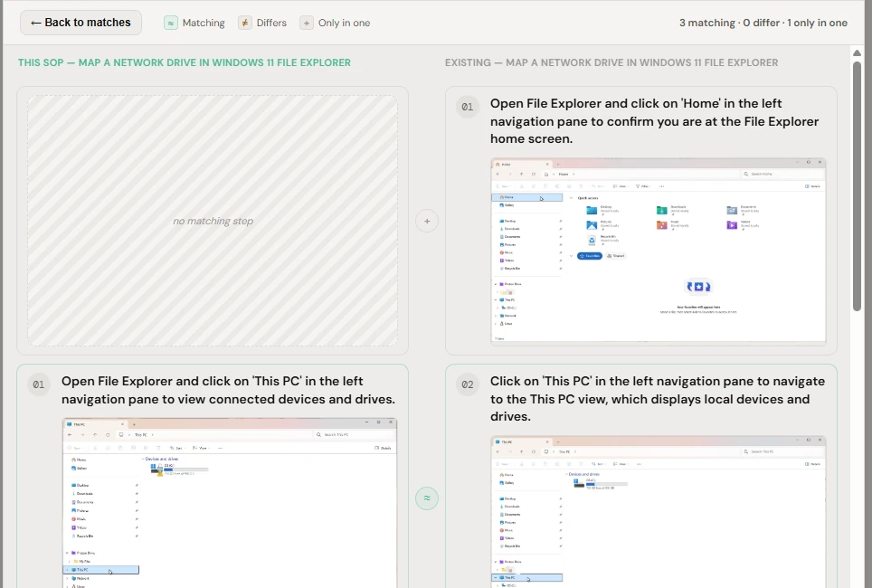Click the 01 number badge of existing Home step
This screenshot has width=872, height=588.
coord(467,107)
